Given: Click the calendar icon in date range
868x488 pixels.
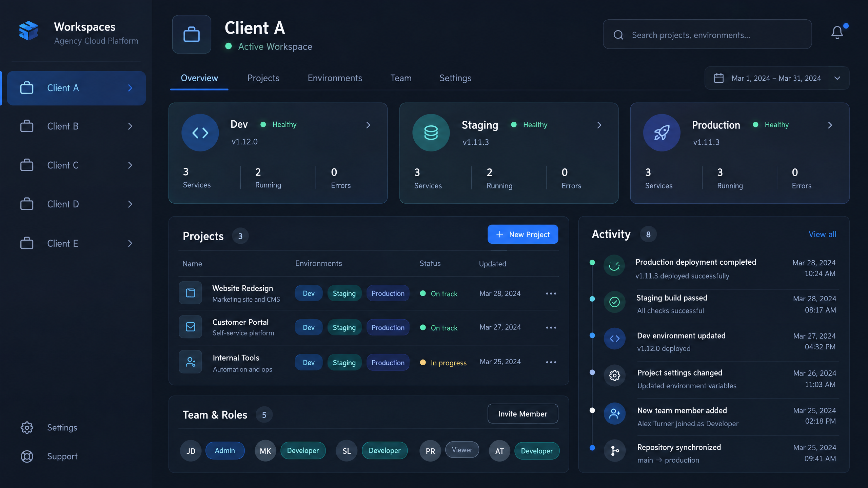Looking at the screenshot, I should pyautogui.click(x=719, y=78).
